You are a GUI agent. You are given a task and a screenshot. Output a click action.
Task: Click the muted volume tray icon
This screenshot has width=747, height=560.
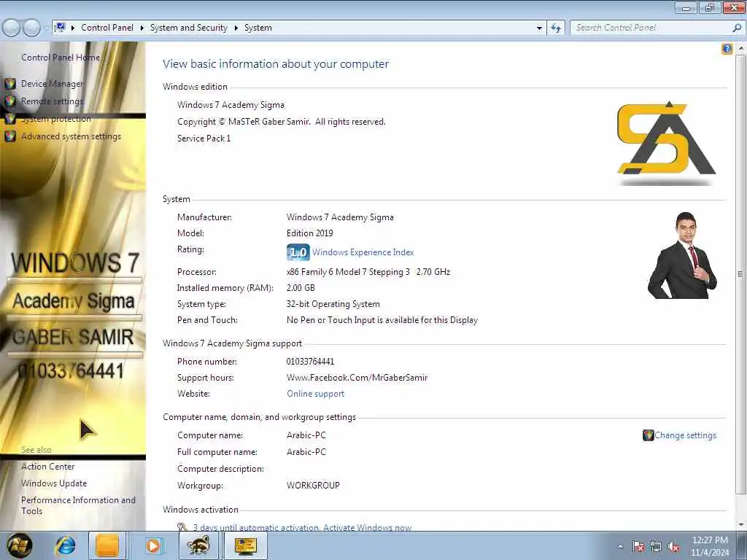(673, 547)
